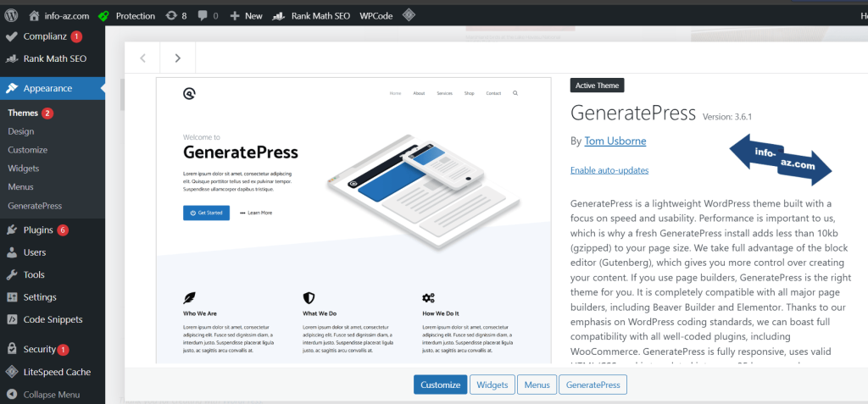Click the Plugins plug icon
Screen dimensions: 868x404
[11, 230]
